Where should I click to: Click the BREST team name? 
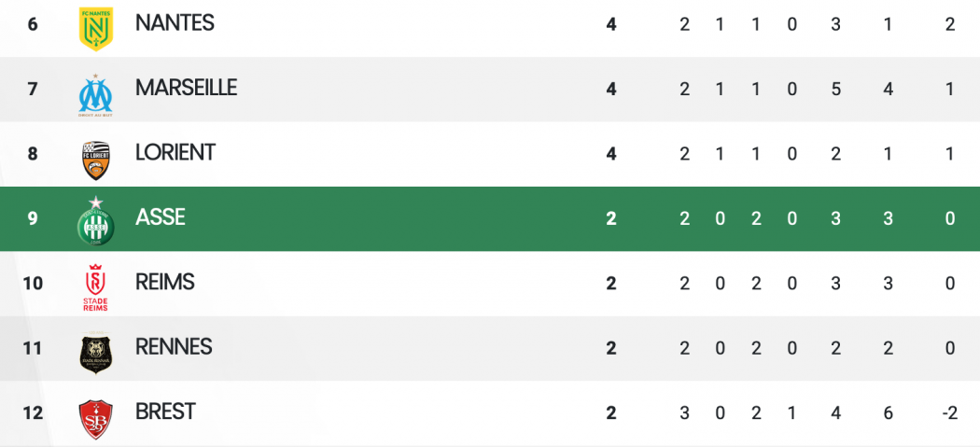[x=165, y=412]
